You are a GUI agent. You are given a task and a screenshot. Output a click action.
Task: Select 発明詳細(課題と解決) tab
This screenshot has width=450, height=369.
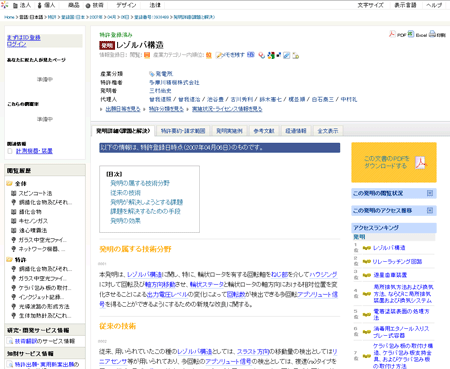tap(123, 131)
